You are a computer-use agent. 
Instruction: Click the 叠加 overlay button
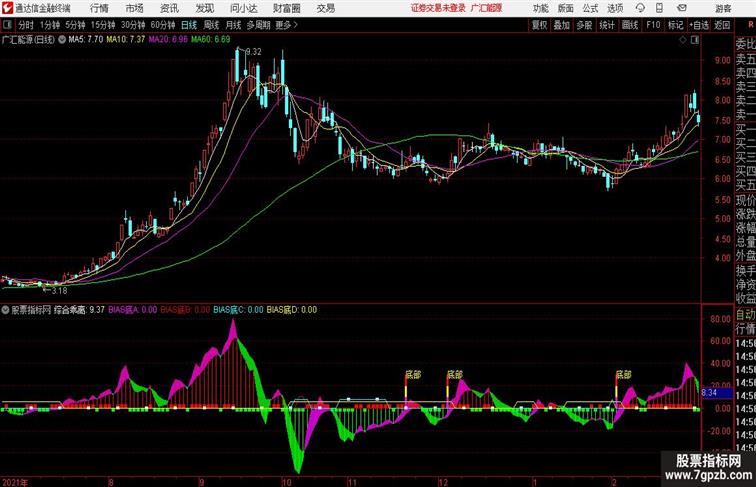[562, 25]
